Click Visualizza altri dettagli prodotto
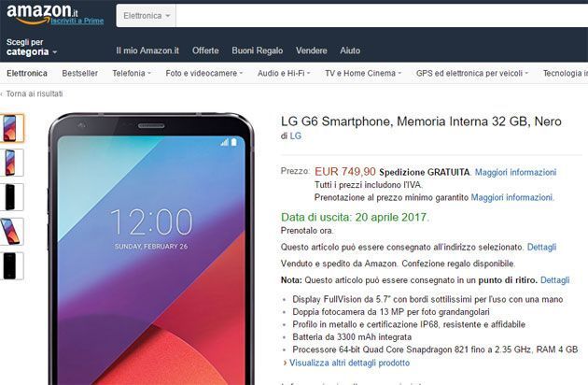588x385 pixels. pyautogui.click(x=349, y=363)
